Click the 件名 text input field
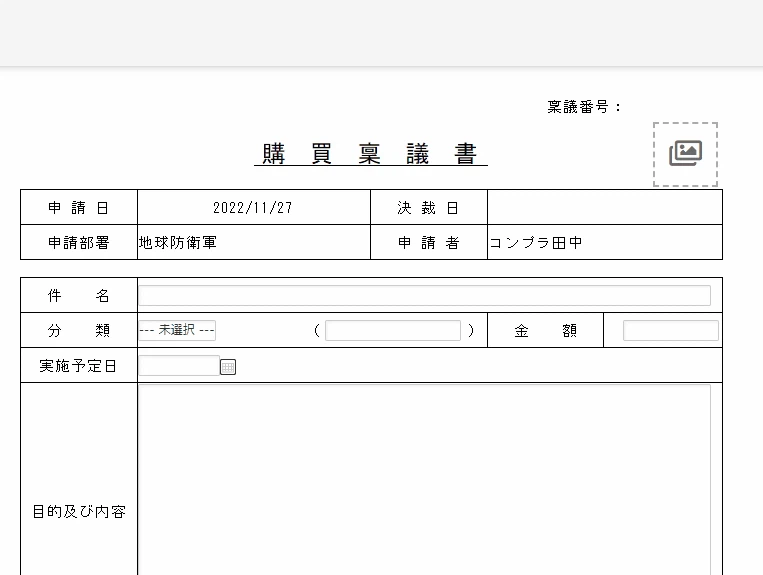 coord(424,295)
